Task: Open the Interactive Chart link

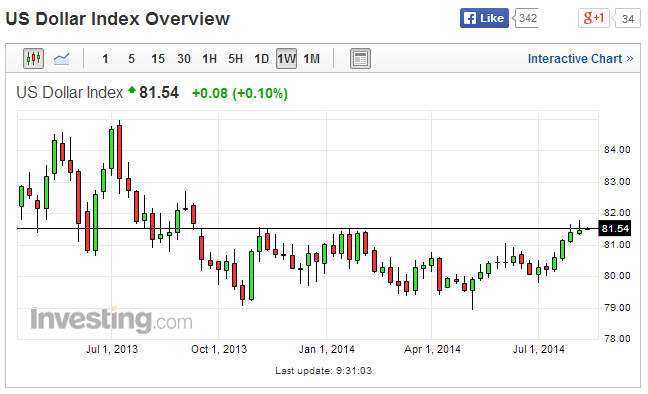Action: coord(580,59)
